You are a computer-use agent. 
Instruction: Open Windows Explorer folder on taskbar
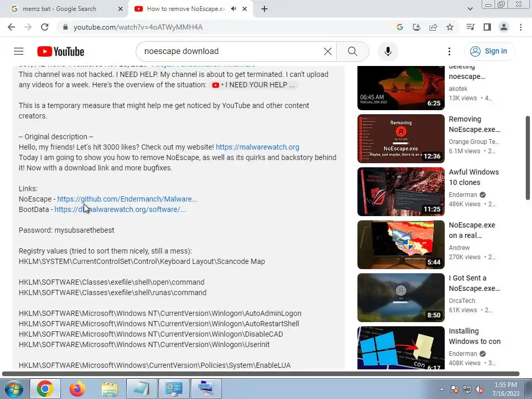(x=110, y=389)
